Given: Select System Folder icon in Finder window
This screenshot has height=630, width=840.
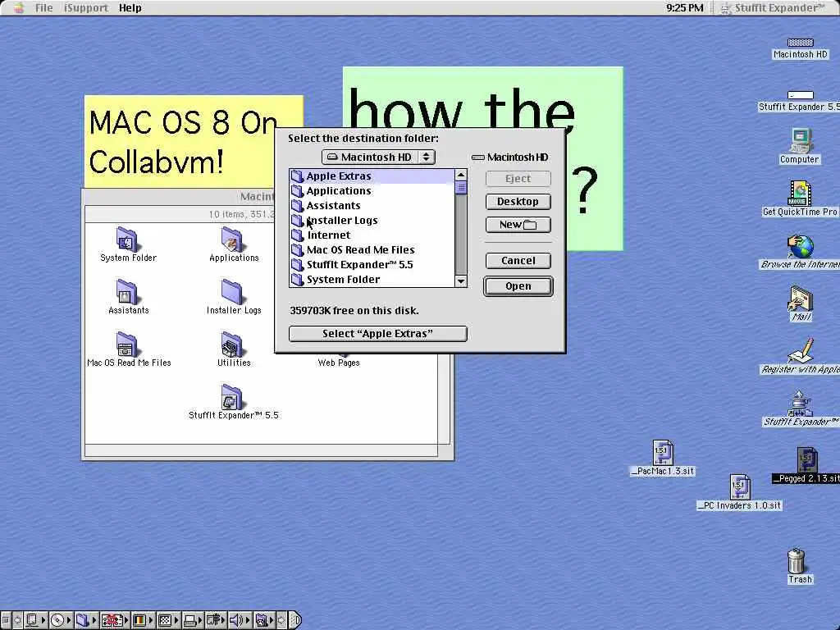Looking at the screenshot, I should click(x=127, y=239).
